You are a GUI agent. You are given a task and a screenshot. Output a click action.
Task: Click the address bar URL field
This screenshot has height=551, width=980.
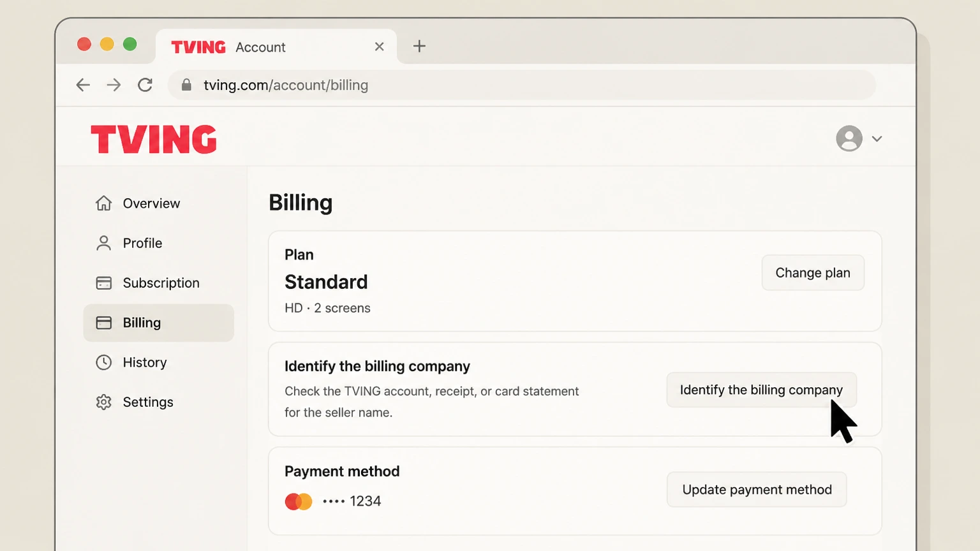(x=521, y=85)
